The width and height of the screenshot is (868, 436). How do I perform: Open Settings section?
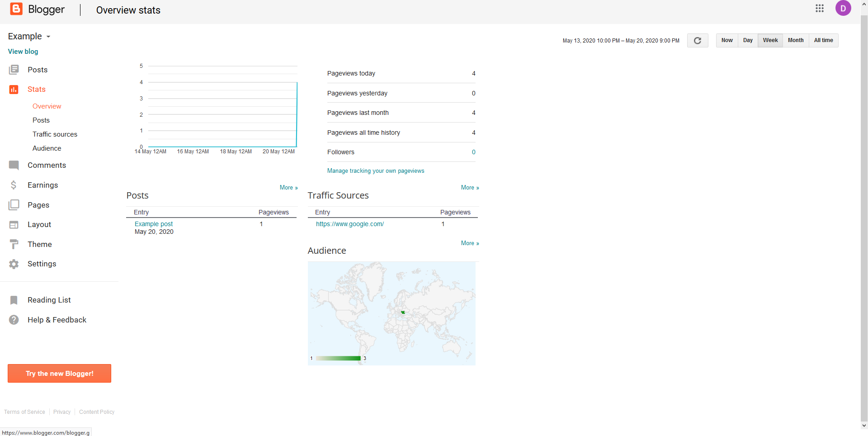click(42, 264)
